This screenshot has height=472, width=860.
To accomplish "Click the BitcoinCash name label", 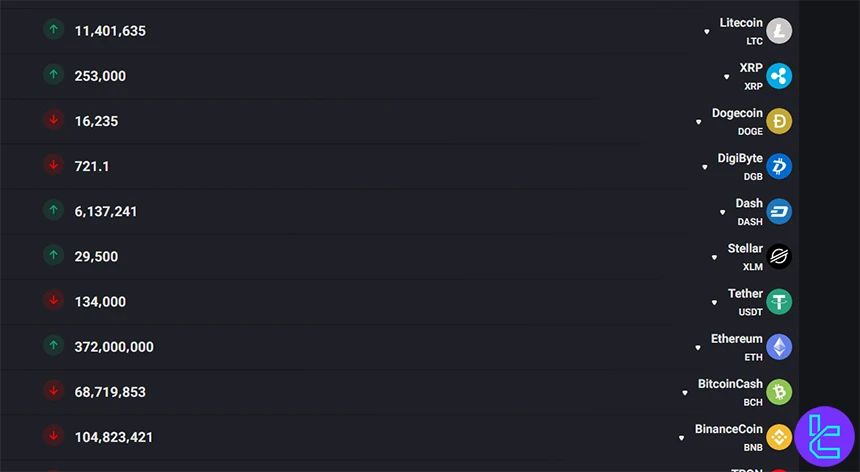I will click(x=730, y=384).
